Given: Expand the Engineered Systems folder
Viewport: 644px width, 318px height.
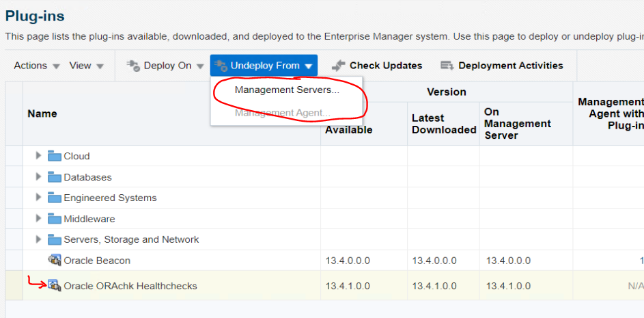Looking at the screenshot, I should 39,197.
